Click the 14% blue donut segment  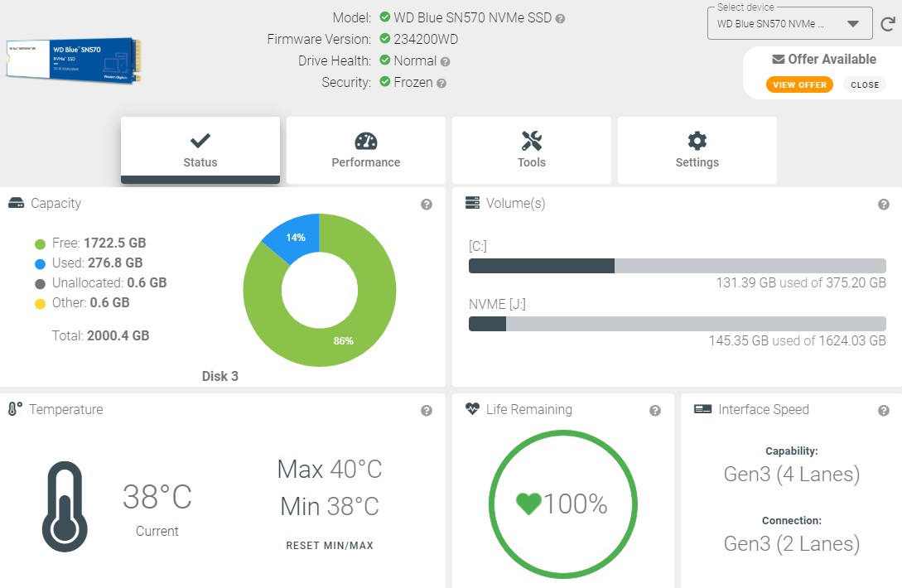pyautogui.click(x=296, y=237)
